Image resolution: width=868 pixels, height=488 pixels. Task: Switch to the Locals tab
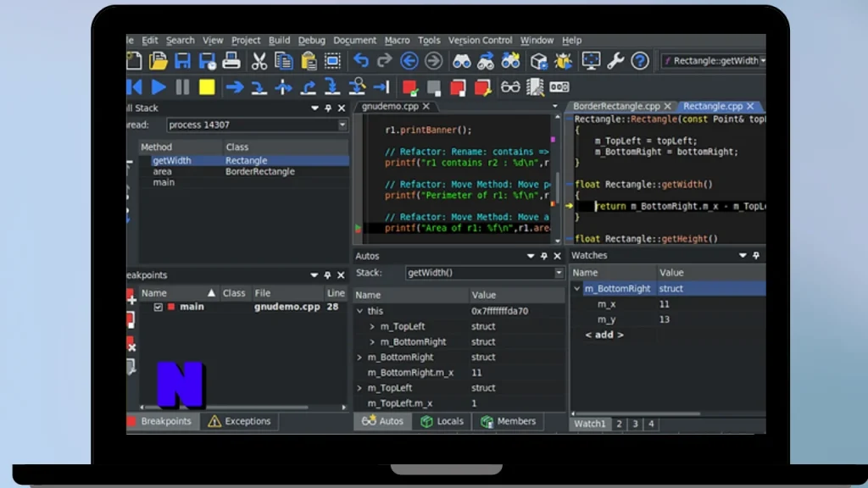point(442,421)
